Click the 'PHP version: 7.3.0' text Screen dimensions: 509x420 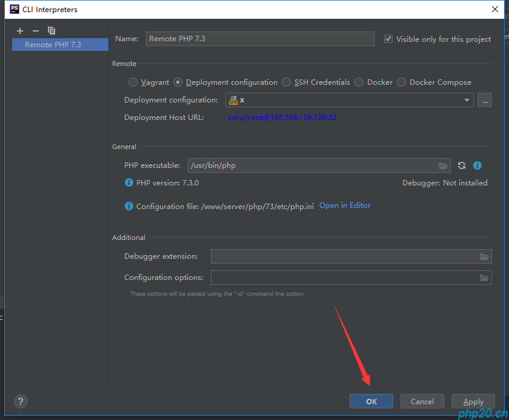[x=167, y=183]
